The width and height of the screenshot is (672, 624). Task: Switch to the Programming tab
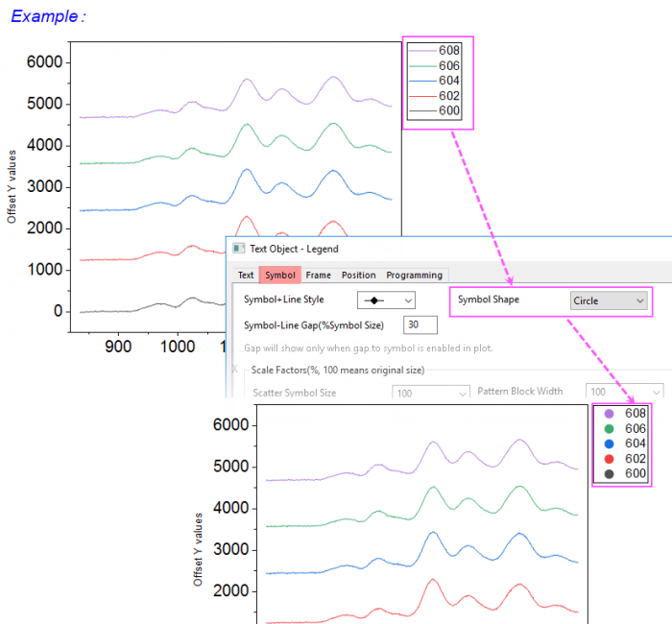click(415, 276)
